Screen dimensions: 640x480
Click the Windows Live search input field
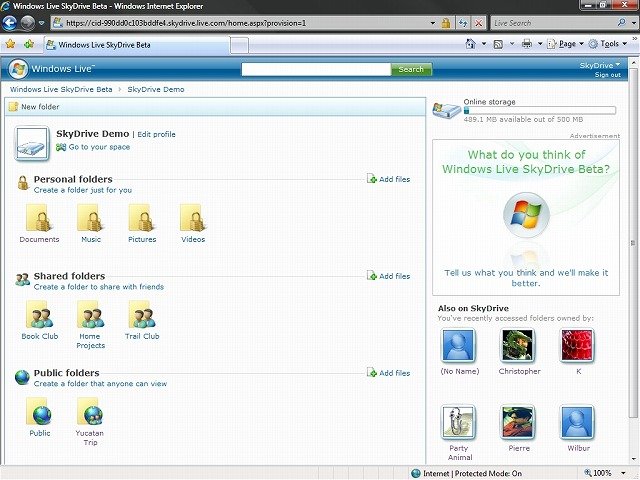(x=316, y=69)
